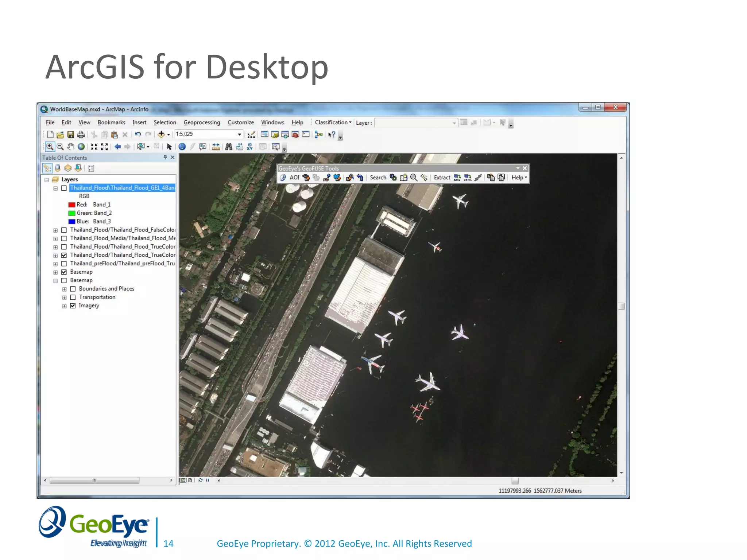This screenshot has width=747, height=560.
Task: Click the HTML Popup tool icon
Action: [203, 147]
